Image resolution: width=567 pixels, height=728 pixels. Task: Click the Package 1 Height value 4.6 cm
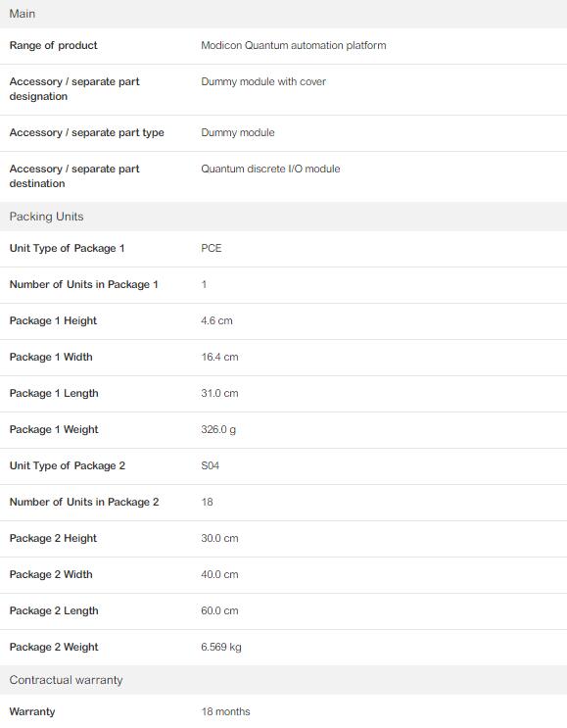(x=216, y=320)
